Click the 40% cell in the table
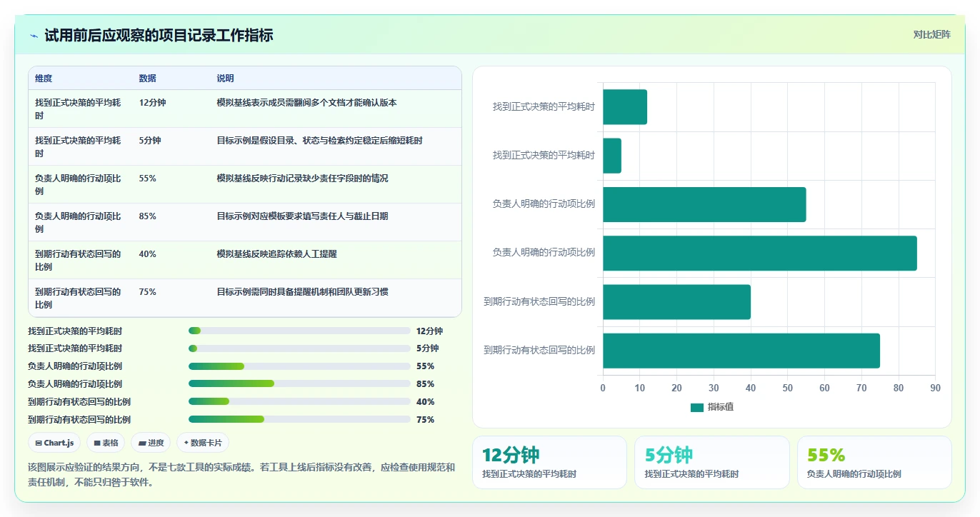980x517 pixels. [147, 254]
